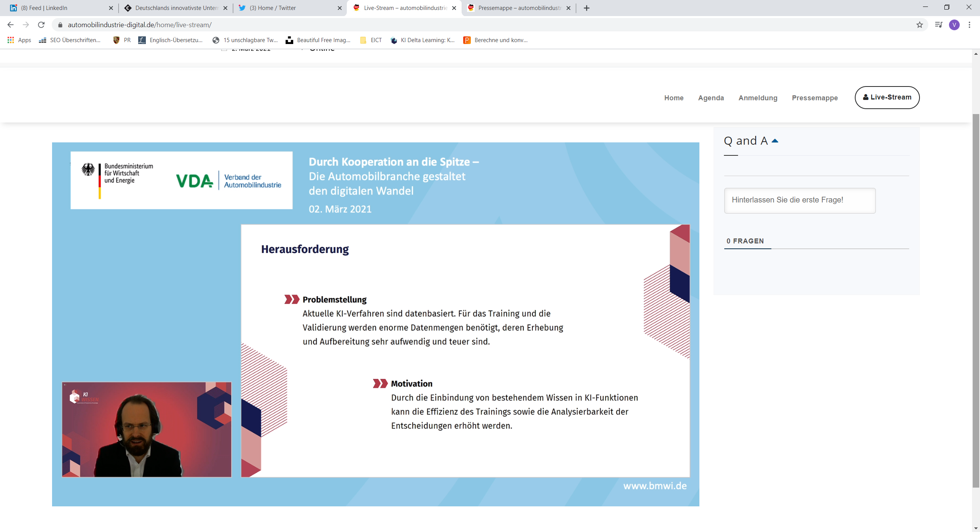Close the Deutschlands innovativste tab
Screen dimensions: 980x532
point(225,8)
